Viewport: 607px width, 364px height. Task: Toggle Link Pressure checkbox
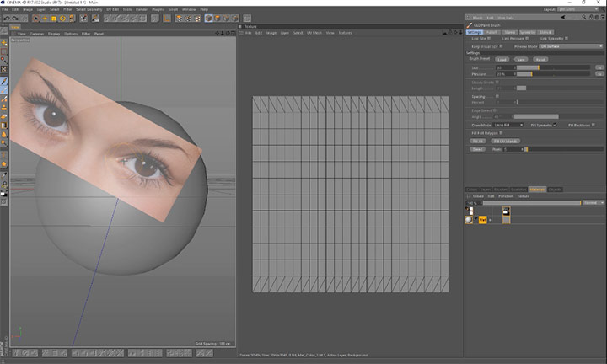point(527,38)
